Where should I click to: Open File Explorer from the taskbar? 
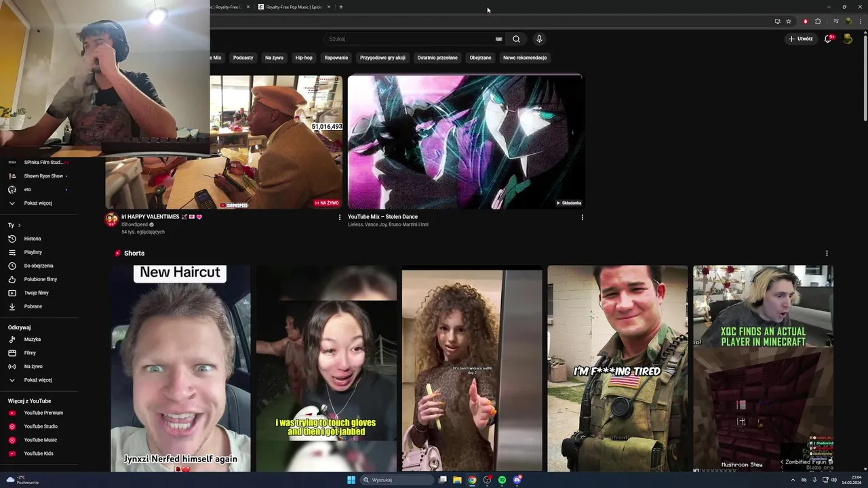point(457,480)
